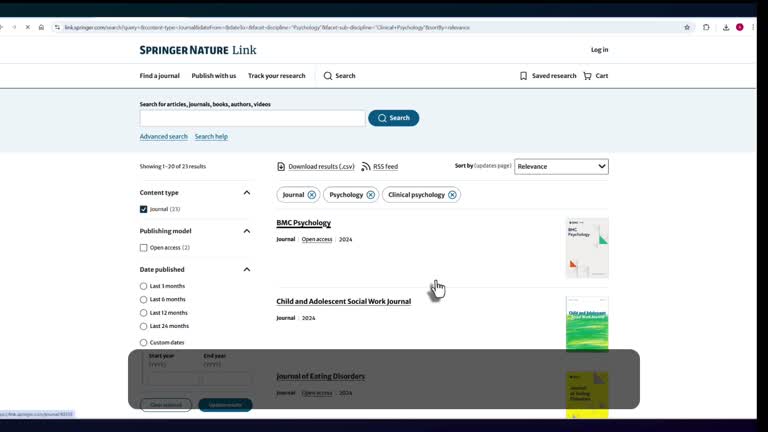Screen dimensions: 768x432
Task: Open the BMC Psychology cover thumbnail
Action: [587, 248]
